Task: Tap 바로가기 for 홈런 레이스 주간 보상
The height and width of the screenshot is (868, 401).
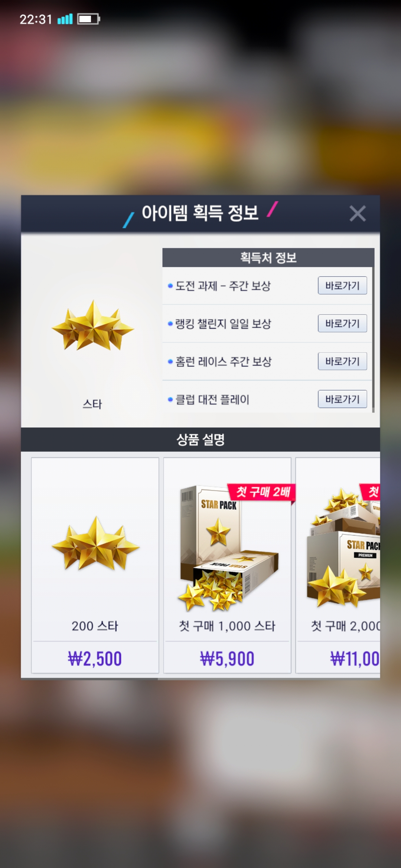Action: tap(342, 361)
